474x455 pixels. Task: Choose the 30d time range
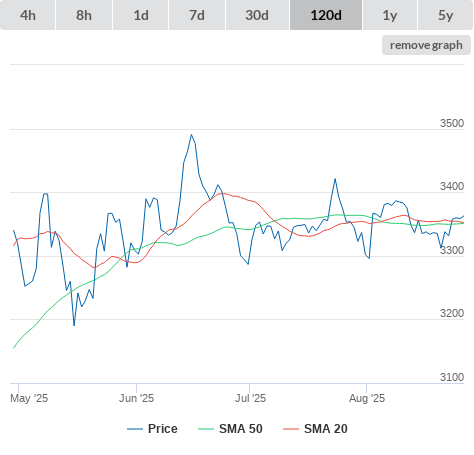pos(257,15)
